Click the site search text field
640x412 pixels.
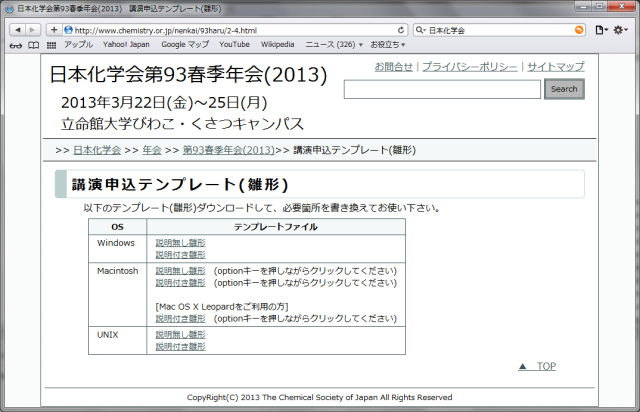click(441, 89)
